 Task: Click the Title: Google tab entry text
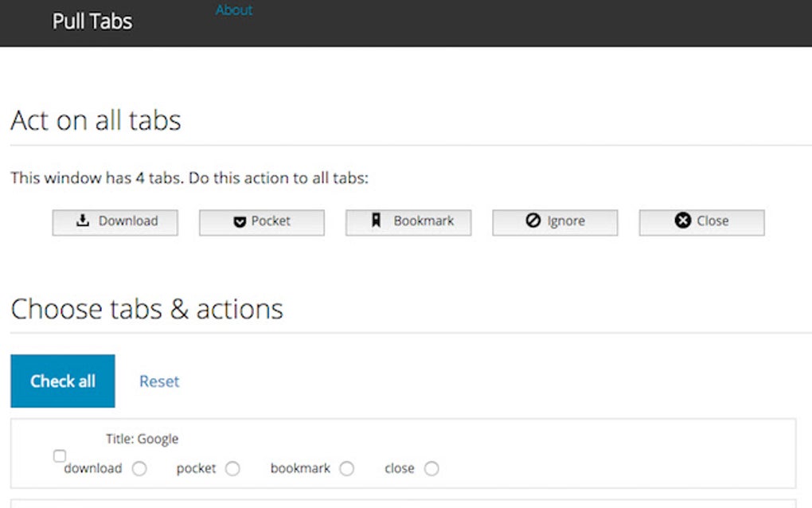tap(142, 439)
